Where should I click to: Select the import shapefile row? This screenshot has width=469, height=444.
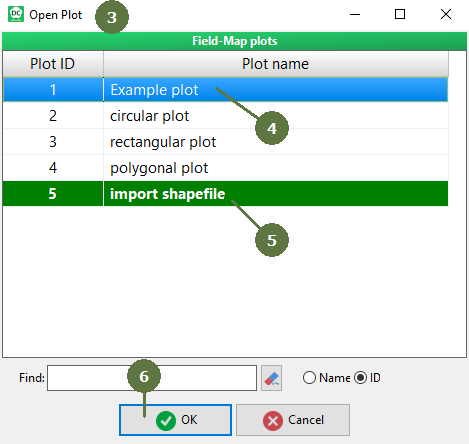point(225,194)
